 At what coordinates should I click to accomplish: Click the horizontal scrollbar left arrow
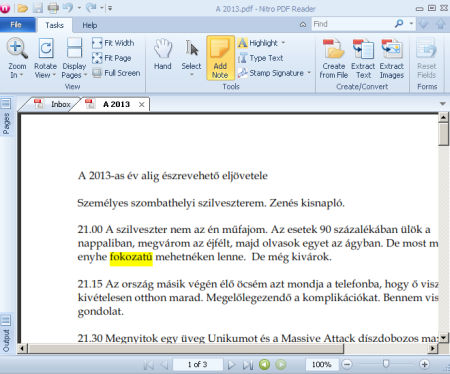[x=22, y=349]
